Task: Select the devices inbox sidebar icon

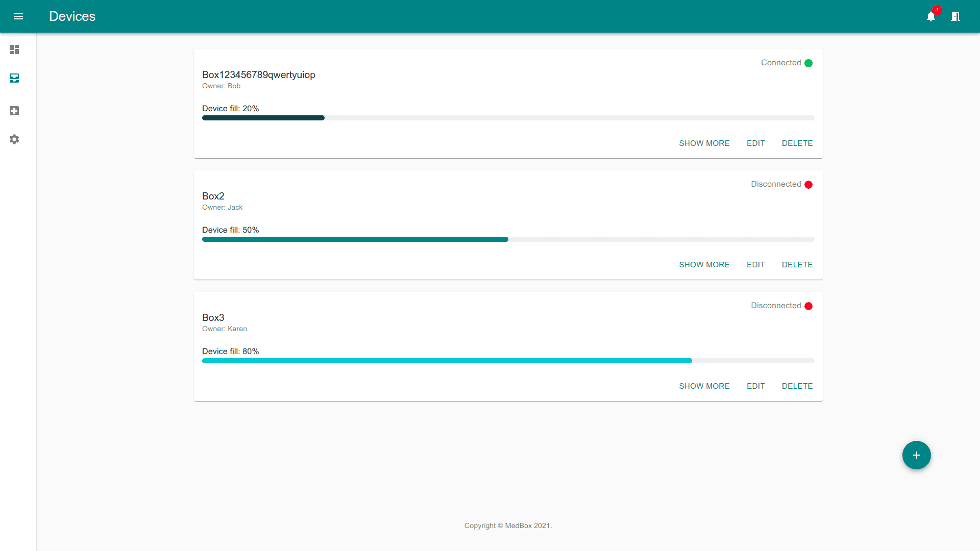Action: pyautogui.click(x=14, y=78)
